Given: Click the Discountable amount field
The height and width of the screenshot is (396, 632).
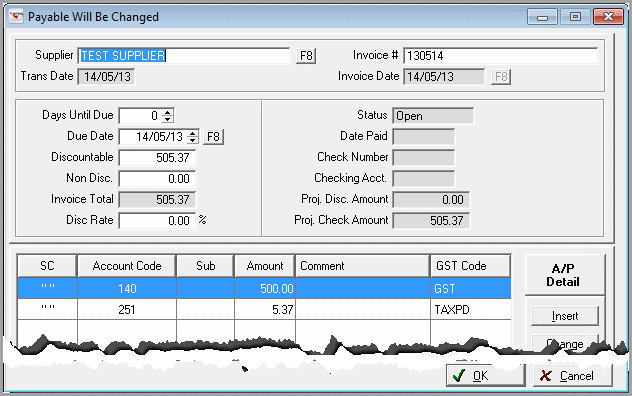Looking at the screenshot, I should [x=157, y=158].
